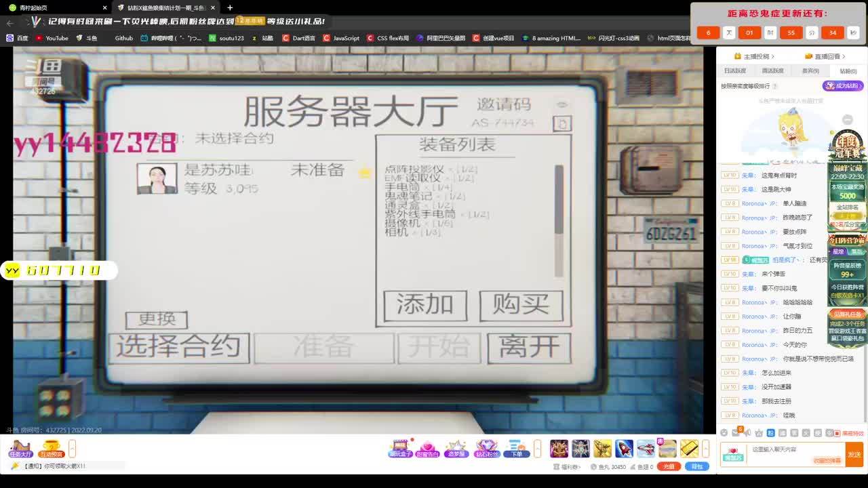Click the 选择合约 select contract button
Screen dimensions: 868x488
[178, 347]
